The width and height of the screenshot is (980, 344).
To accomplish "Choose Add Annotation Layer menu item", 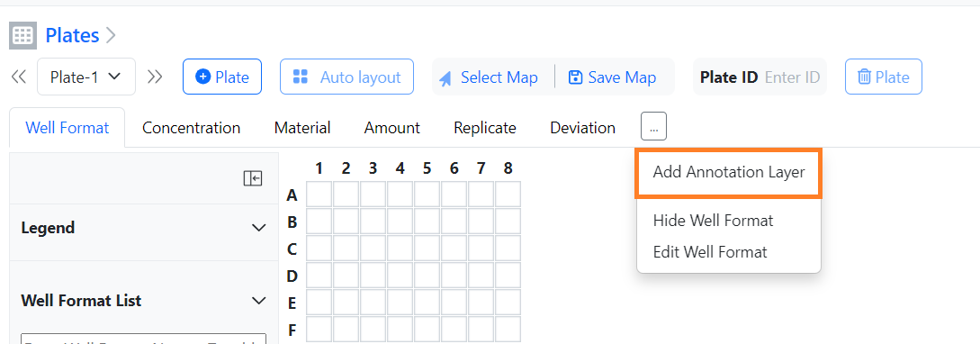I will pyautogui.click(x=729, y=172).
